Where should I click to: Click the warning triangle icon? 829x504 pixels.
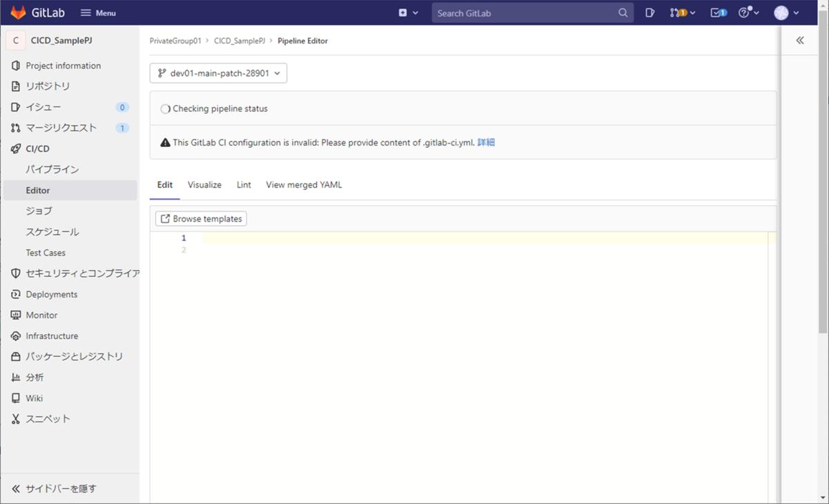[x=165, y=142]
